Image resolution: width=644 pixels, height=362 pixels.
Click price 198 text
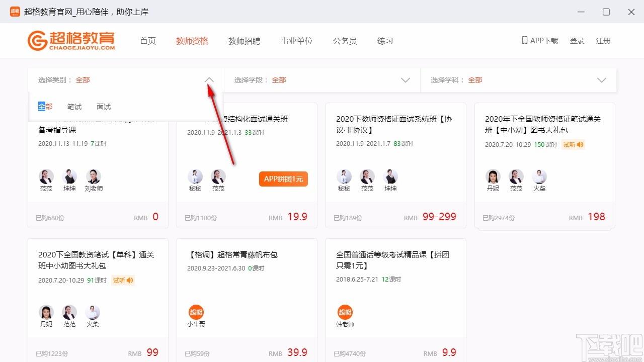[596, 217]
